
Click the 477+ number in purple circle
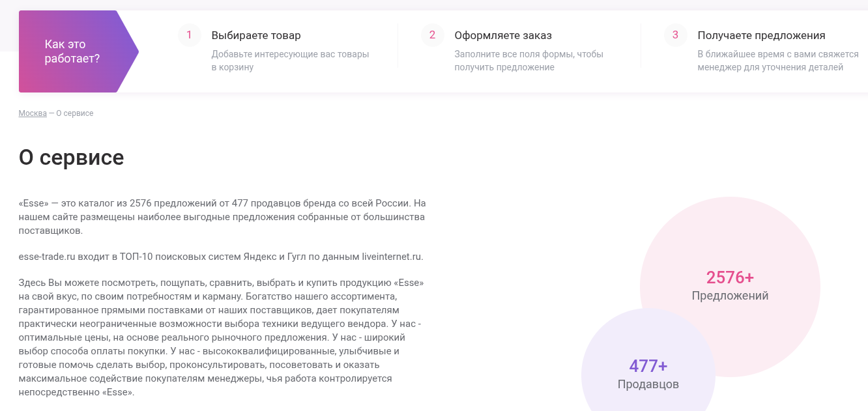648,366
